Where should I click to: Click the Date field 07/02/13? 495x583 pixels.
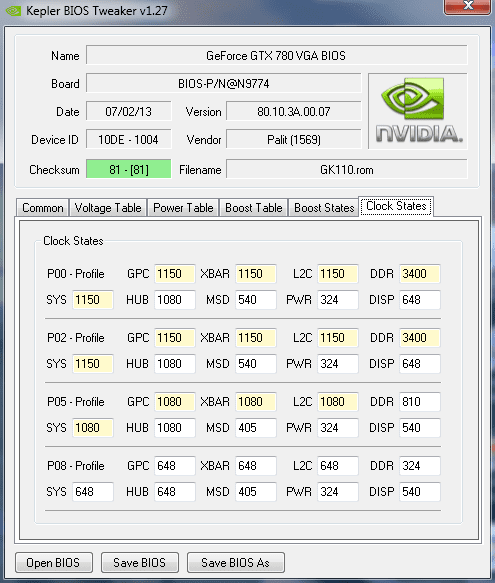[x=128, y=111]
